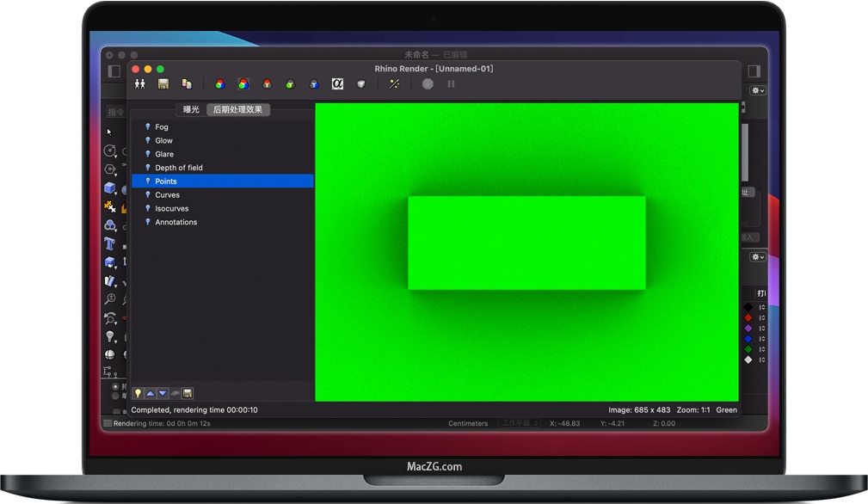Image resolution: width=868 pixels, height=504 pixels.
Task: Save the rendered image to disk
Action: (163, 83)
